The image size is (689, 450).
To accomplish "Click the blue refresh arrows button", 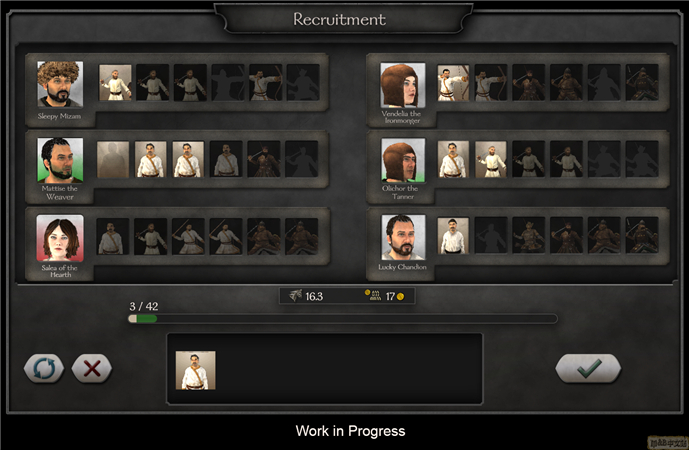I will pos(44,368).
